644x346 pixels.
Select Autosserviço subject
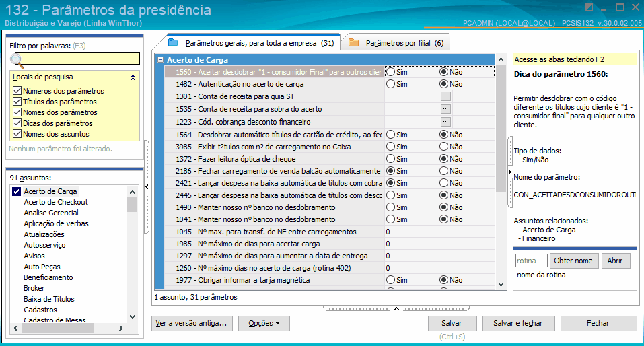[44, 245]
